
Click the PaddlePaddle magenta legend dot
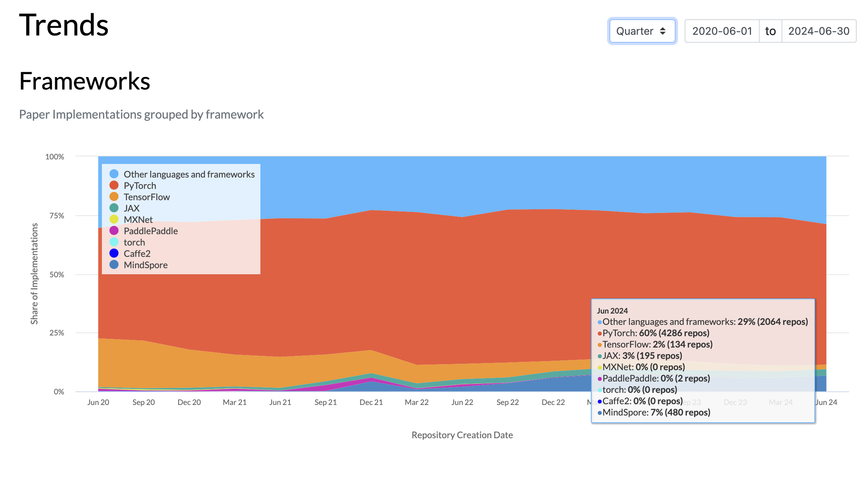point(114,231)
